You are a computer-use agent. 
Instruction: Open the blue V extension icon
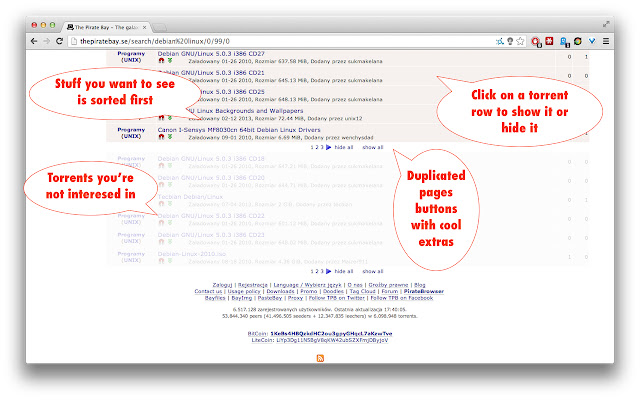point(592,41)
